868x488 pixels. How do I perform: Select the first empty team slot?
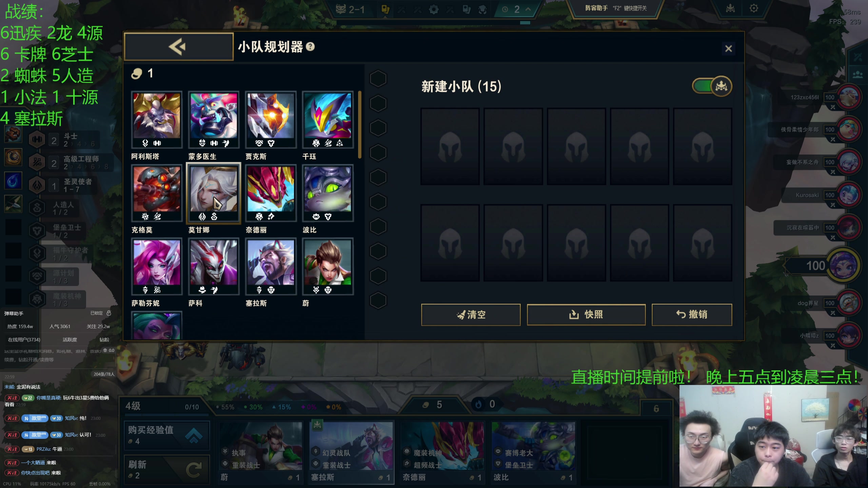click(x=450, y=146)
